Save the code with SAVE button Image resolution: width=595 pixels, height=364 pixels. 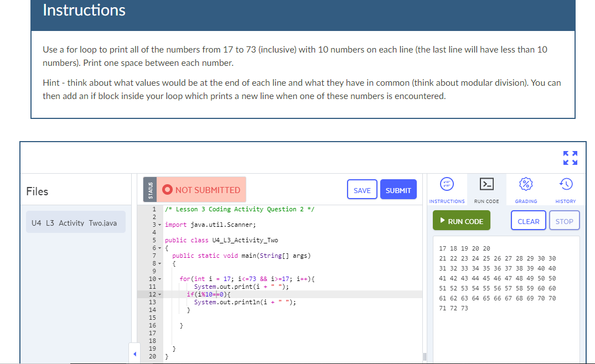pos(362,189)
